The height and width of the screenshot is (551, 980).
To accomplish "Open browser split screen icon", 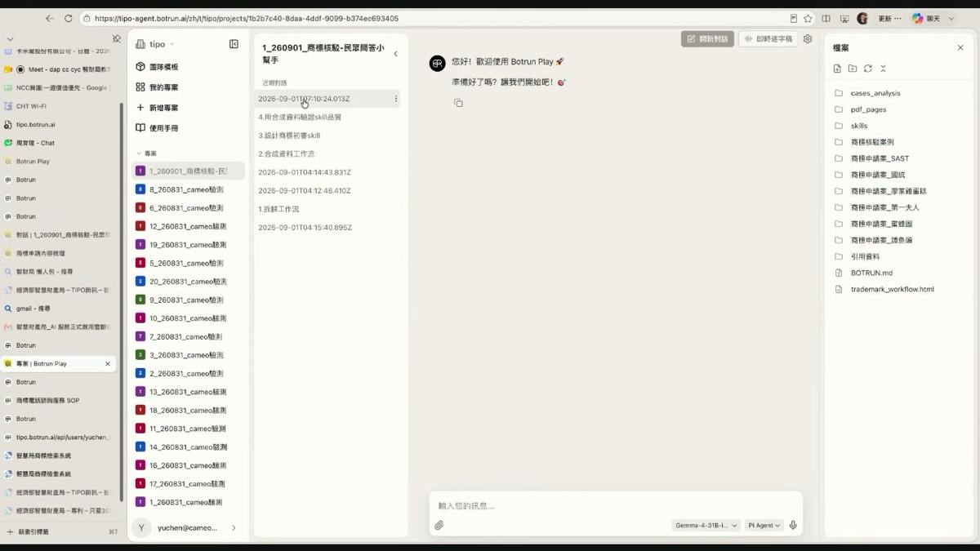I will 826,18.
